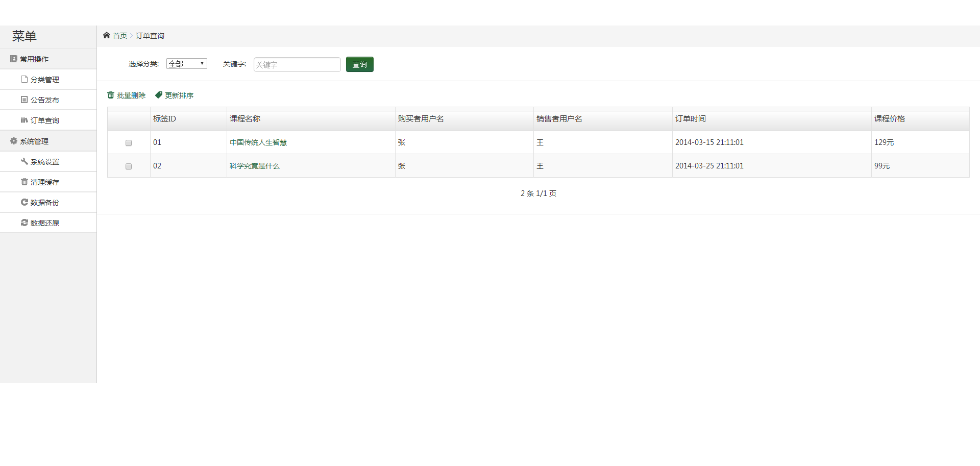Open the 选择分类 dropdown showing 全部

[187, 64]
